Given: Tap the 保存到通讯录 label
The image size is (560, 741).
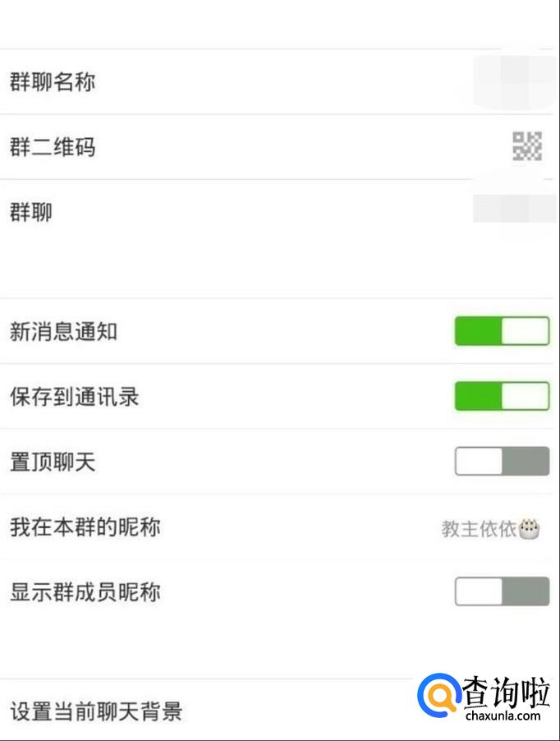Looking at the screenshot, I should [x=74, y=397].
